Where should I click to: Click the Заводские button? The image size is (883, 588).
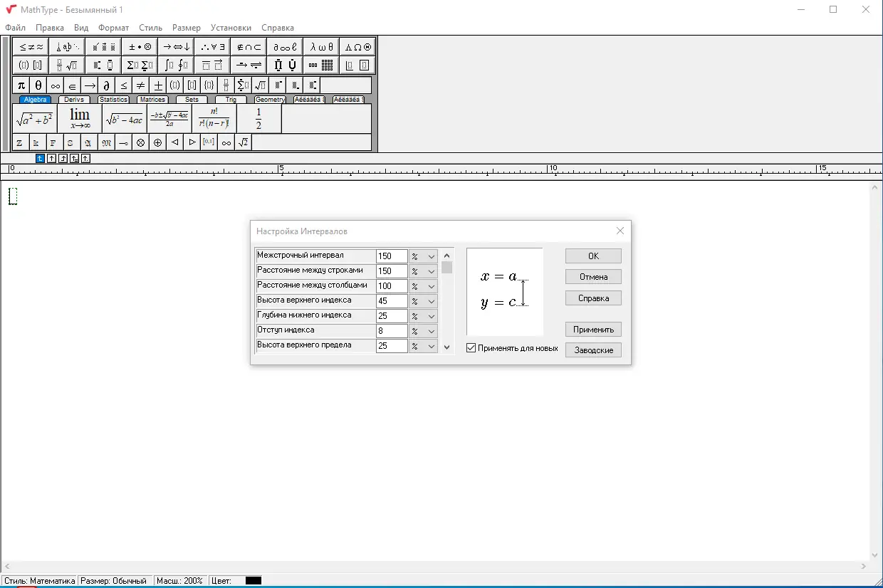593,350
